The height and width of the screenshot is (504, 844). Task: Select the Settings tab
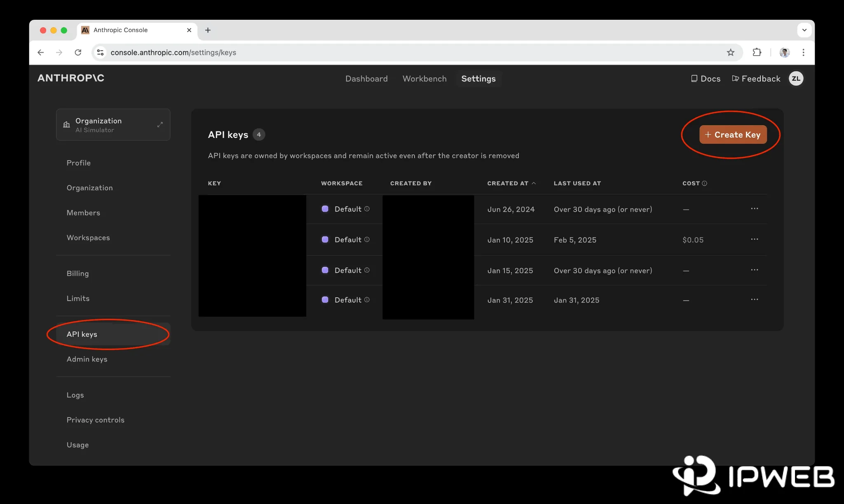coord(478,79)
